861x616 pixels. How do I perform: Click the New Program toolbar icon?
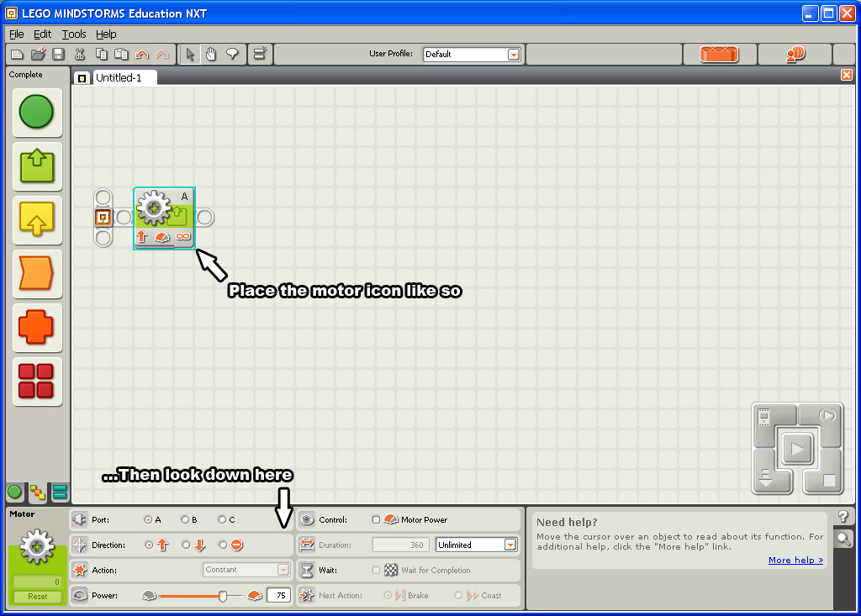coord(17,54)
